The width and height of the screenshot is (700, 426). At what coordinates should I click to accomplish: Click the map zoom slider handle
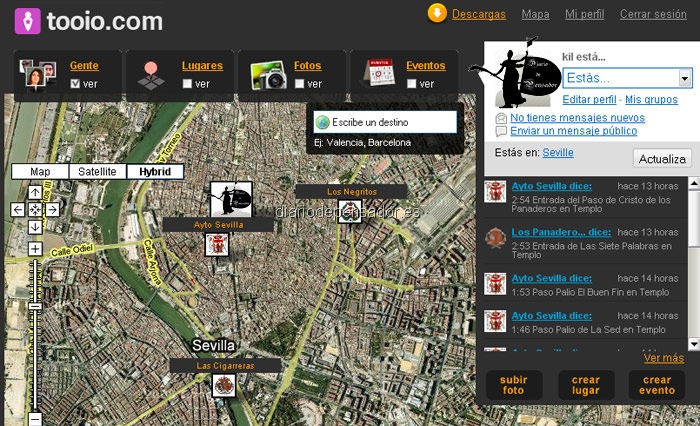pyautogui.click(x=35, y=306)
